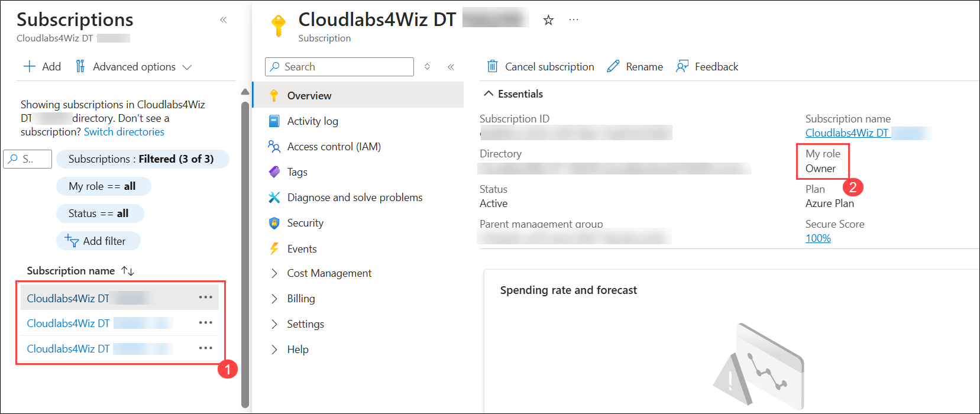This screenshot has width=980, height=414.
Task: Click the Activity log book icon
Action: tap(274, 121)
